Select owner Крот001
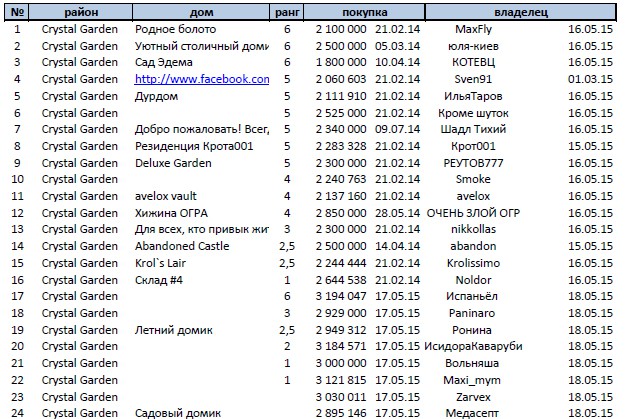 pos(473,146)
